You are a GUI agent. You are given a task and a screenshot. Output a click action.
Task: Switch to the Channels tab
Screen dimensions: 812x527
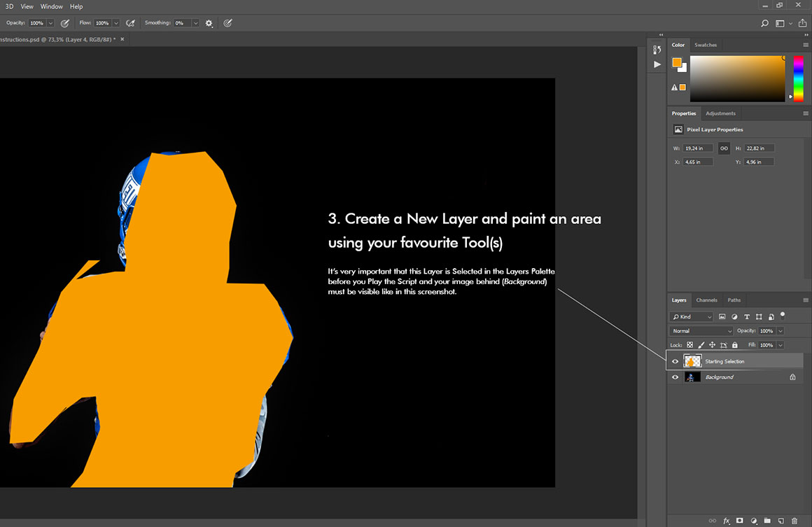[x=706, y=300]
